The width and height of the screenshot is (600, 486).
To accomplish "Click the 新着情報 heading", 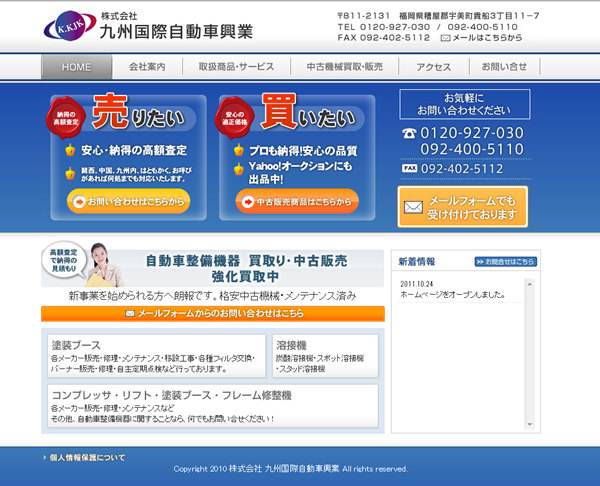I will [417, 262].
